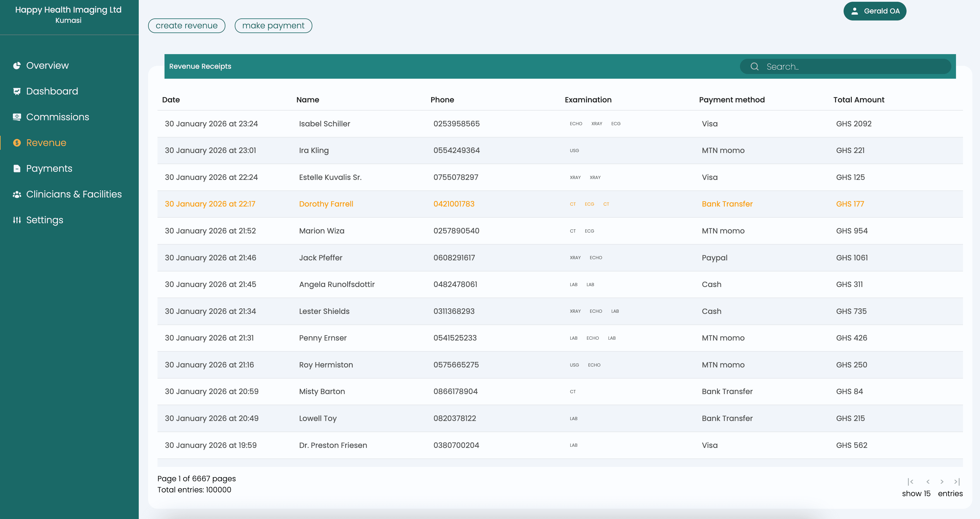This screenshot has width=980, height=519.
Task: Click the Payments document icon
Action: pyautogui.click(x=17, y=169)
